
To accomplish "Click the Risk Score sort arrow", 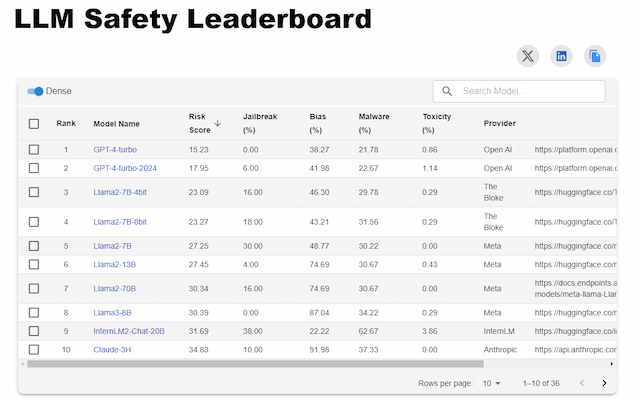I will 218,123.
